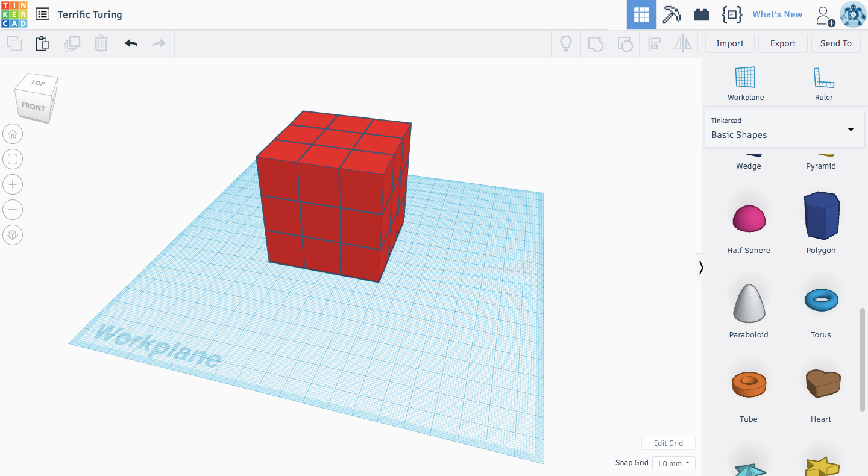The height and width of the screenshot is (476, 868).
Task: Collapse the shapes panel with the chevron
Action: tap(701, 267)
